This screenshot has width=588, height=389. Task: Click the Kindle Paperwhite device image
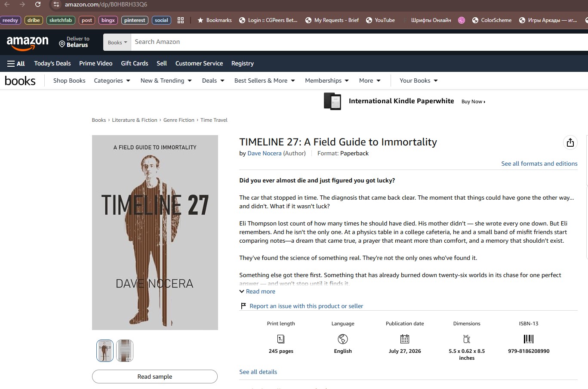(332, 101)
